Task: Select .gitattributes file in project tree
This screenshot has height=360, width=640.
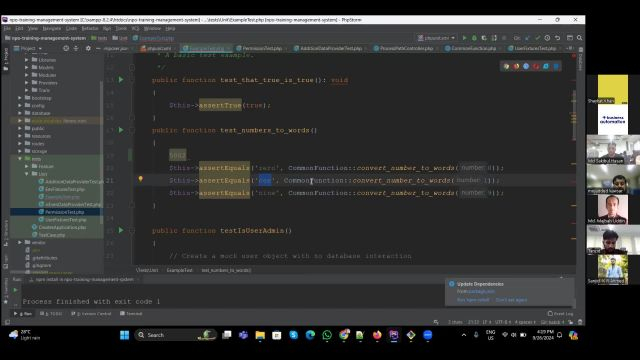Action: click(41, 258)
